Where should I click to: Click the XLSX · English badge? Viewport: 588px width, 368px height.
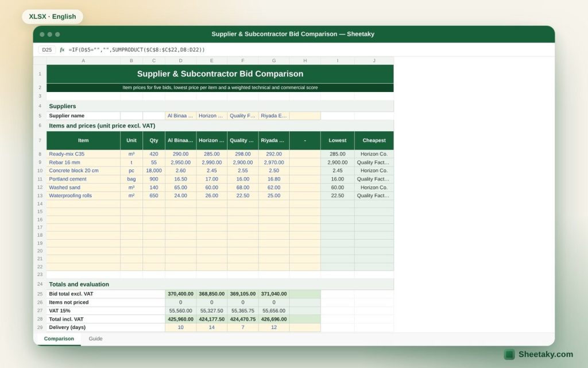(52, 17)
